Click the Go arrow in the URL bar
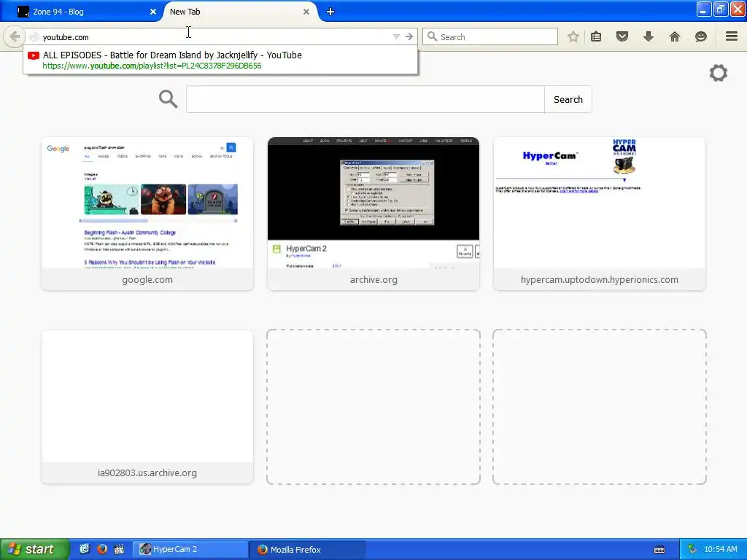The width and height of the screenshot is (747, 560). (409, 36)
